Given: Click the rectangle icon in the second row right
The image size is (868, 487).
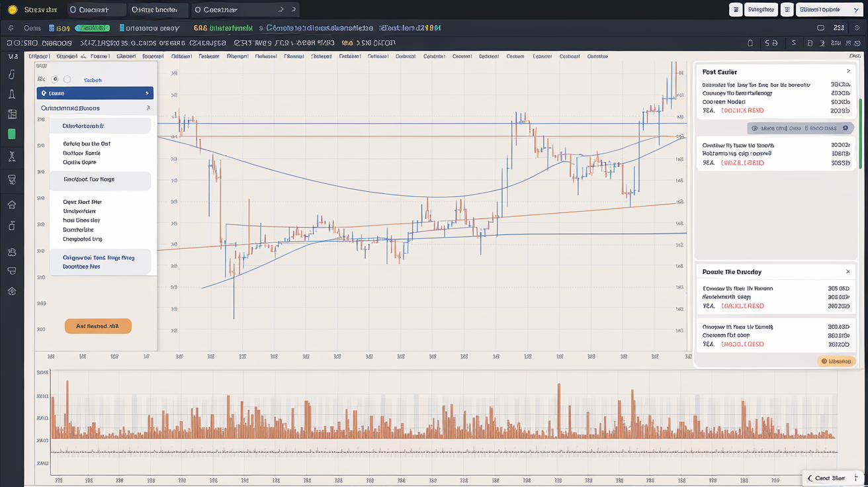Looking at the screenshot, I should coord(820,28).
